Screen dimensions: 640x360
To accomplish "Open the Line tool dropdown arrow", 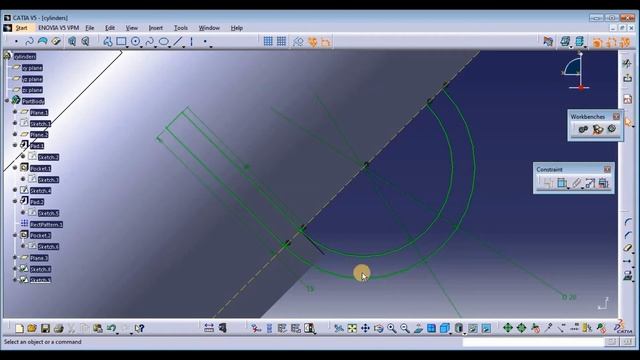I will [x=184, y=47].
